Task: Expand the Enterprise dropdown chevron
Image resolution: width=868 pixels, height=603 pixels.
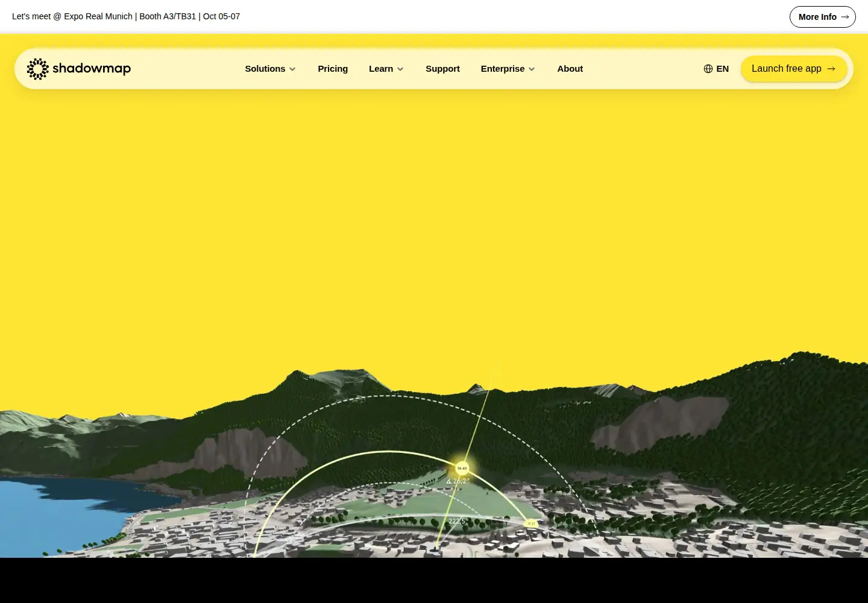Action: (532, 69)
